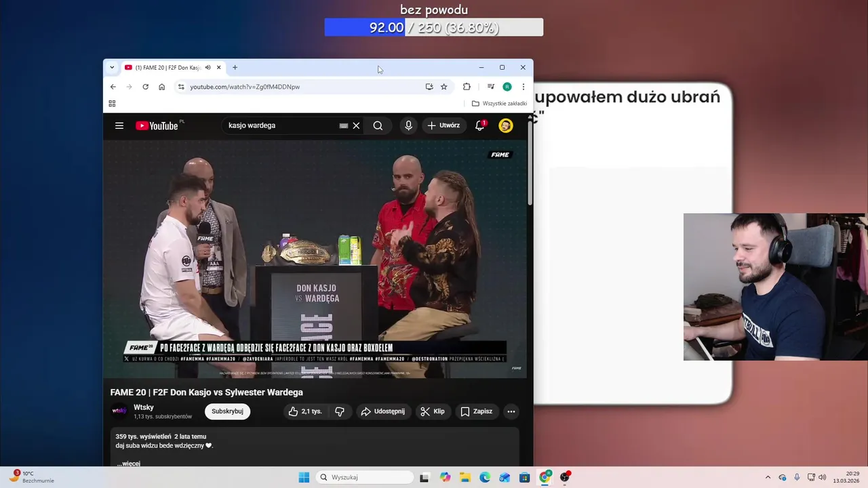Create a clip with Klip

[433, 411]
